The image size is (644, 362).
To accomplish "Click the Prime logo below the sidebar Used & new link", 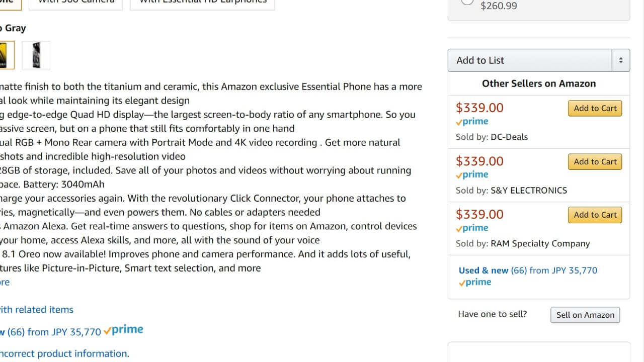I will tap(475, 283).
